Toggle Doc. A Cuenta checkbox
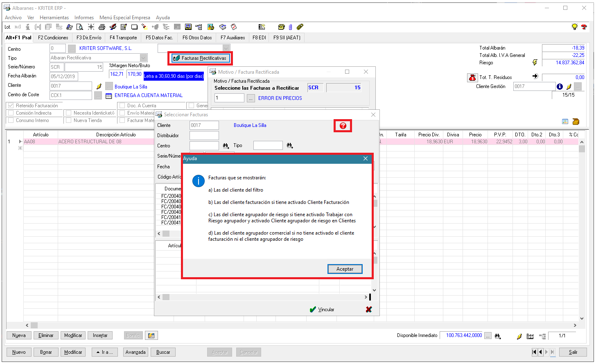The width and height of the screenshot is (596, 364). 122,106
